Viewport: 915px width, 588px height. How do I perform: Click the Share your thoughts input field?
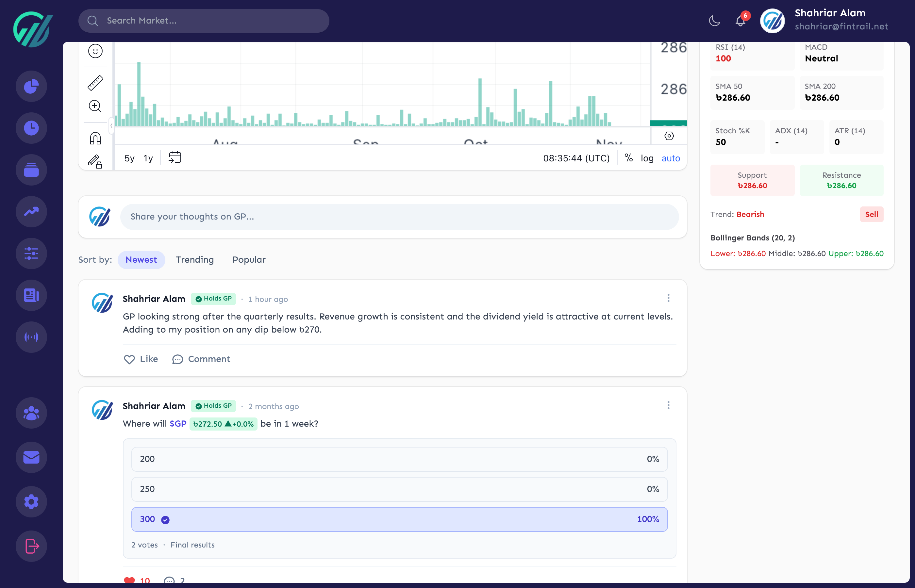399,217
